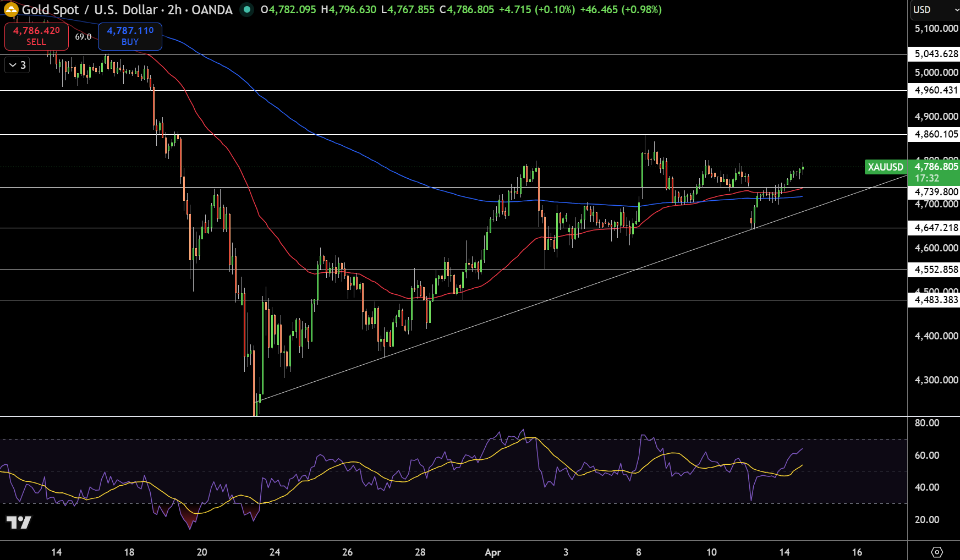Click the OANDA broker label
Screen dimensions: 960x560
click(x=212, y=9)
